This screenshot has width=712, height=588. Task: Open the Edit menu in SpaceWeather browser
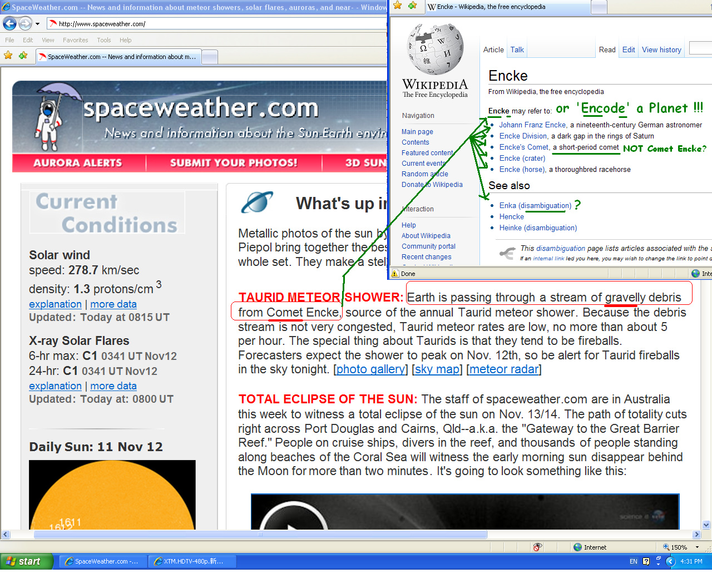pyautogui.click(x=28, y=40)
